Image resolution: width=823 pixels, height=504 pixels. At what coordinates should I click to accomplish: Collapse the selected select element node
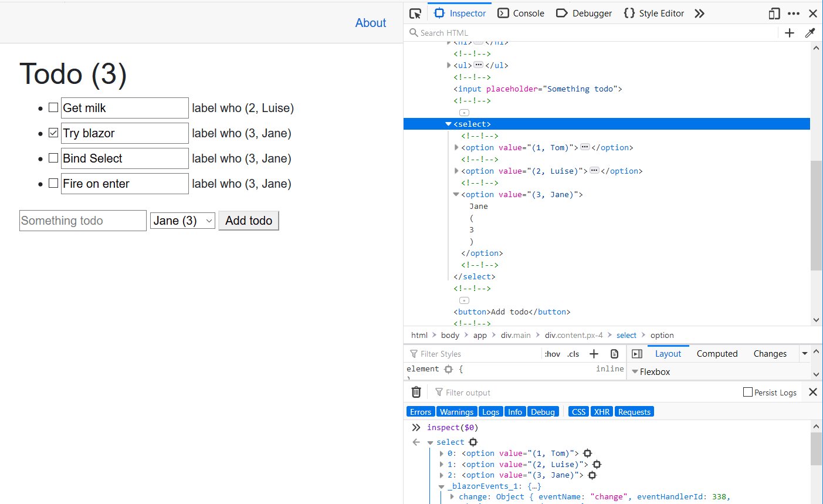[448, 124]
